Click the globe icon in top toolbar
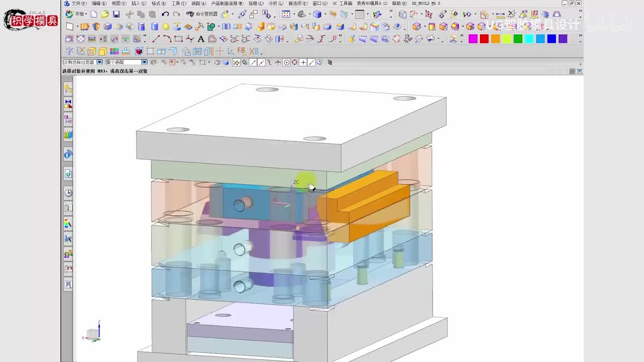The height and width of the screenshot is (362, 644). click(545, 15)
